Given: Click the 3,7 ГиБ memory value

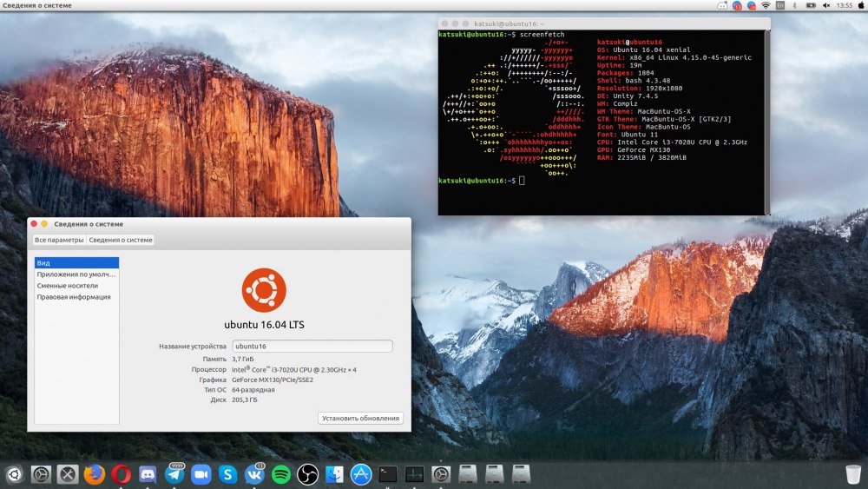Looking at the screenshot, I should point(242,359).
